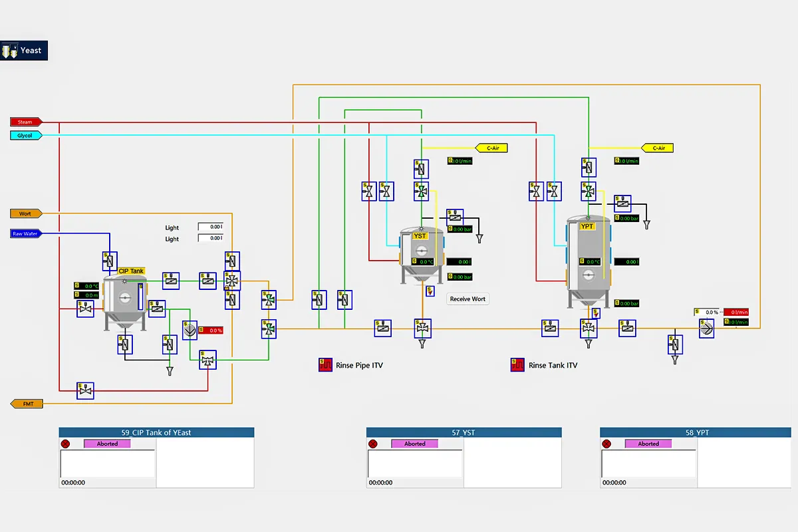Click the YPT 0.0 °C temperature readout
The image size is (798, 532).
pyautogui.click(x=589, y=262)
